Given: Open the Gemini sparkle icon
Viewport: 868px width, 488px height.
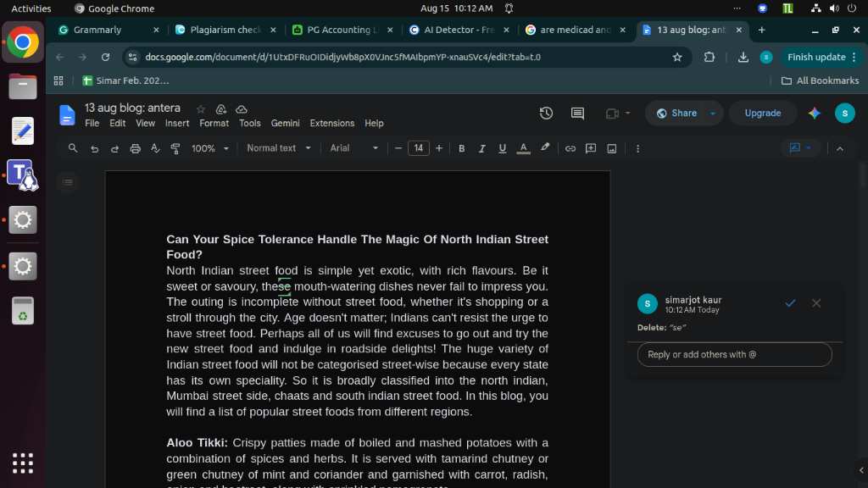Looking at the screenshot, I should pos(815,113).
